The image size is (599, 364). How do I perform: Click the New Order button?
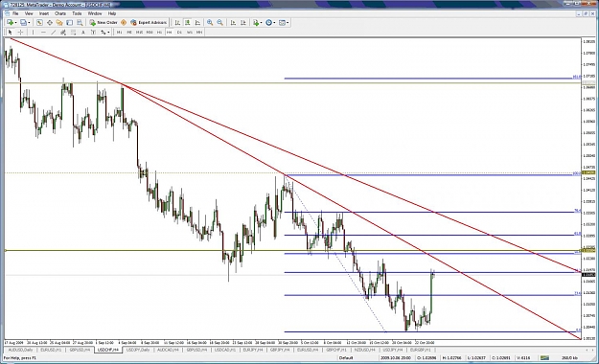104,23
